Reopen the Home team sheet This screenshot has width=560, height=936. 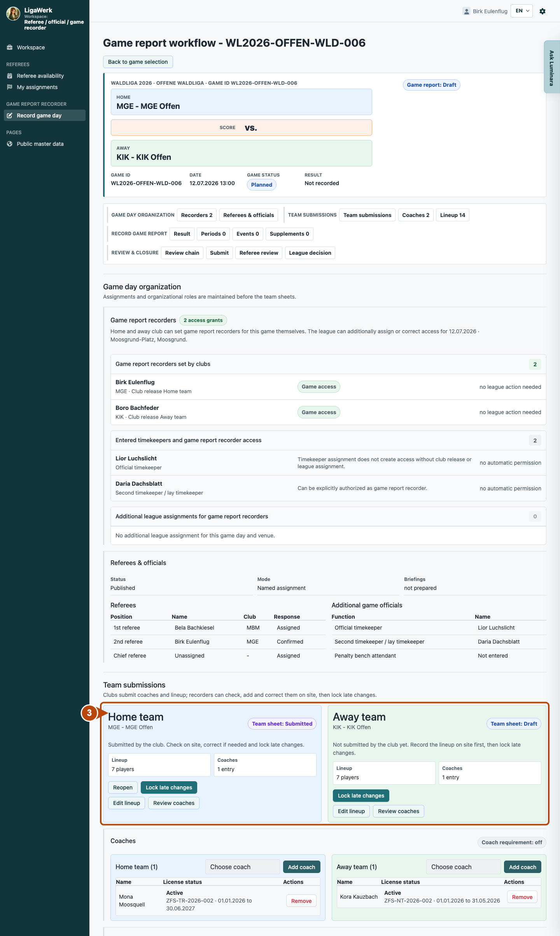123,787
